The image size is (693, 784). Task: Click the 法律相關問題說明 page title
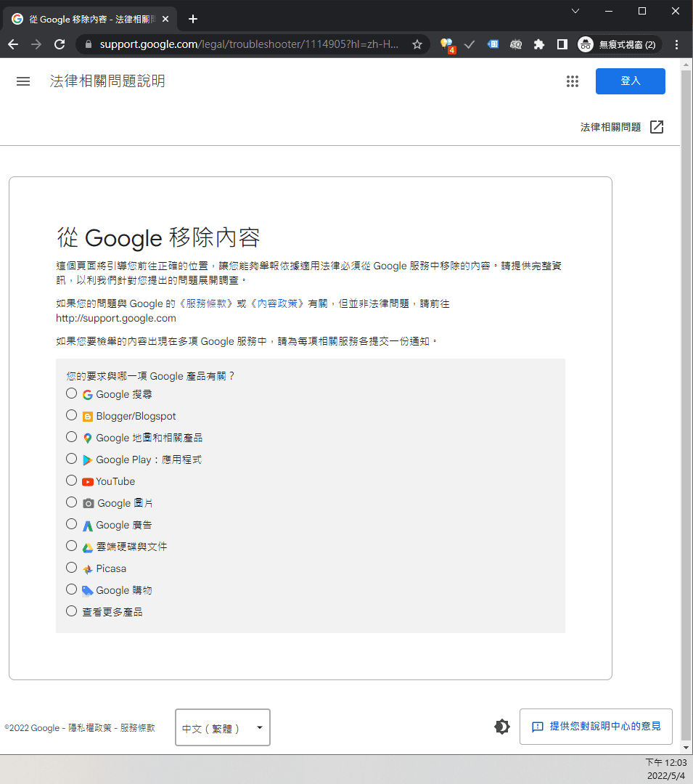pyautogui.click(x=107, y=81)
